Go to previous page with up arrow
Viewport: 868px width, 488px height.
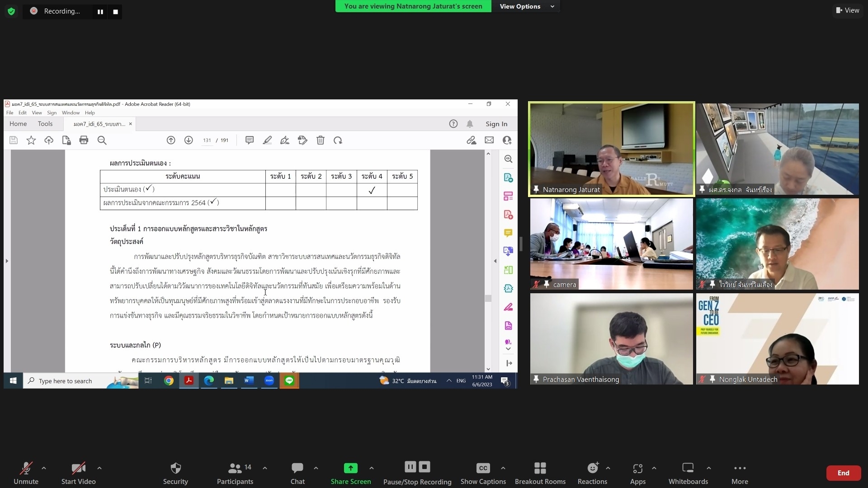(171, 141)
